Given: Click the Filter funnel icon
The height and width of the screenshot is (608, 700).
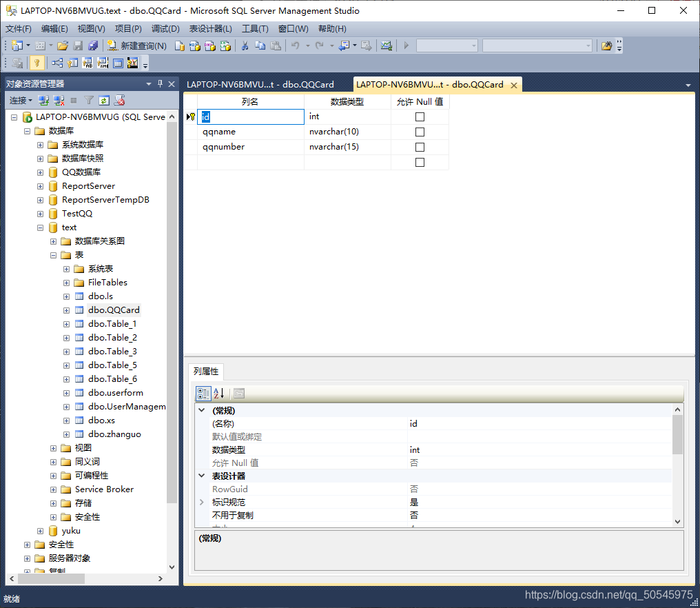Looking at the screenshot, I should (89, 101).
